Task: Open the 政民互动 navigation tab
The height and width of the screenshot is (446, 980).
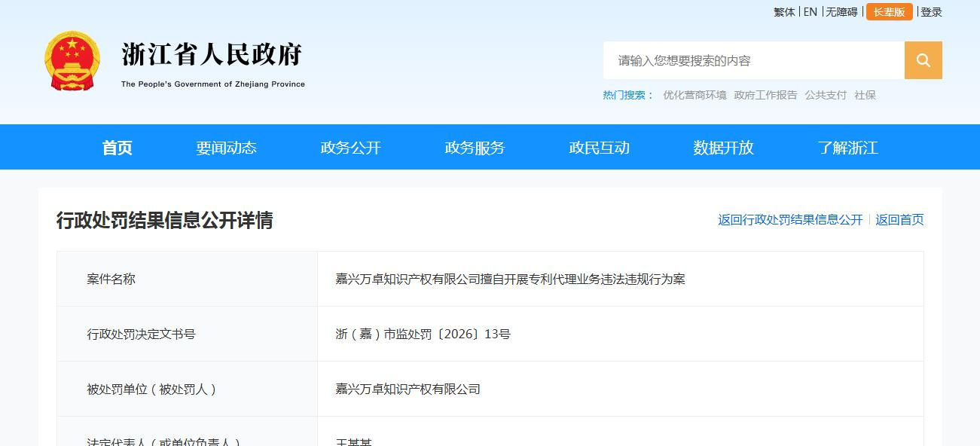Action: (599, 148)
